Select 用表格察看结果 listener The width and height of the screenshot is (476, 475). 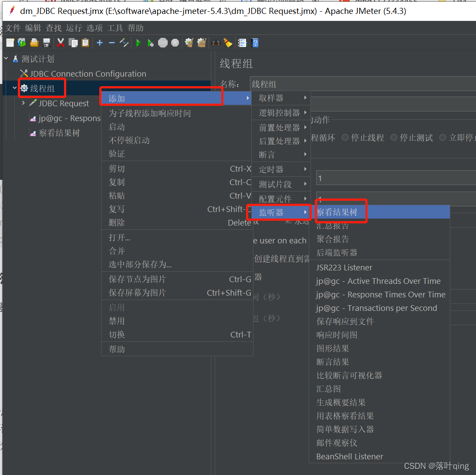379,416
